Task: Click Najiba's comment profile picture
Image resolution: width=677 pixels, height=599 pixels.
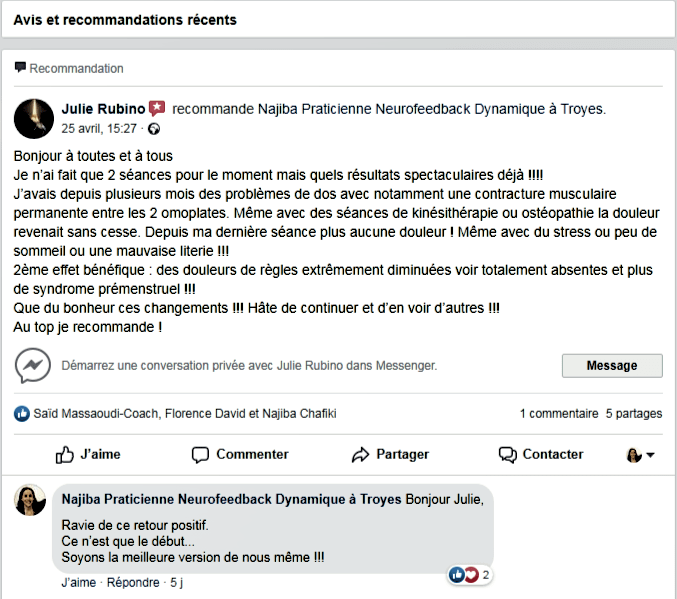Action: [30, 500]
